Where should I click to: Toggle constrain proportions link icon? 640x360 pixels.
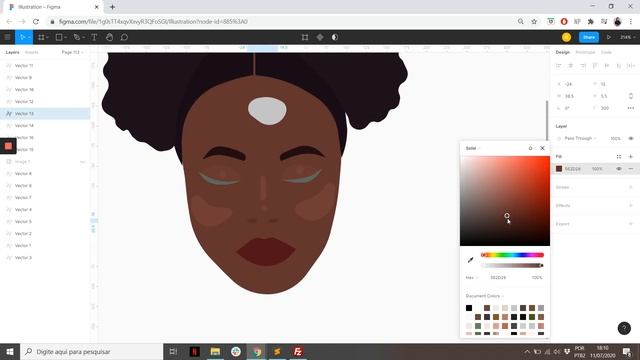[631, 96]
